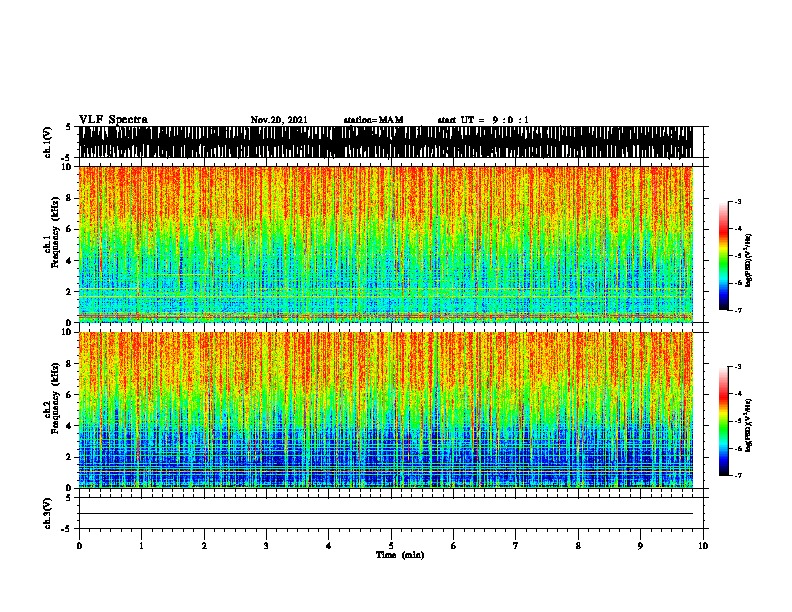792x612 pixels.
Task: Click the ch.1 spectrogram color scale bar
Action: tap(723, 256)
